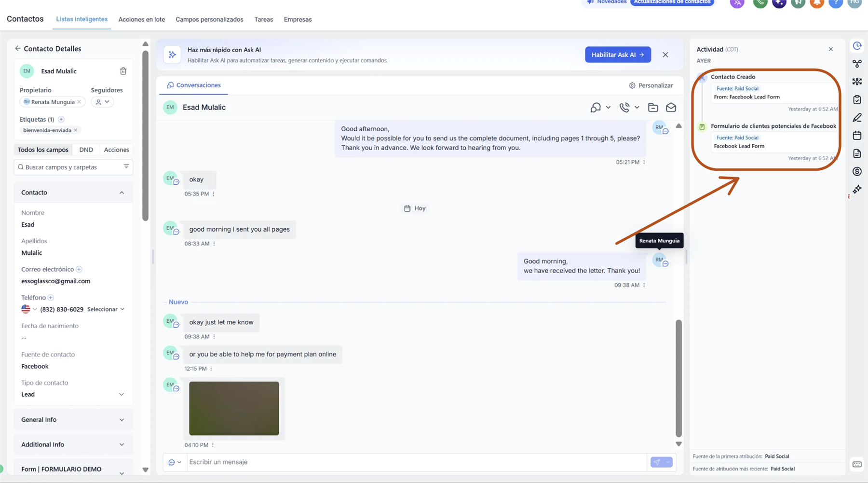
Task: Open message channel selector beside input
Action: pos(175,462)
